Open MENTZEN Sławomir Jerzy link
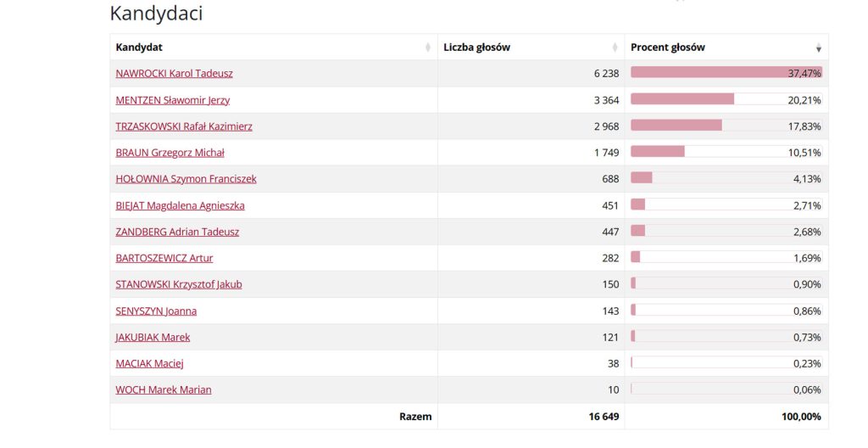The height and width of the screenshot is (448, 868). (172, 100)
